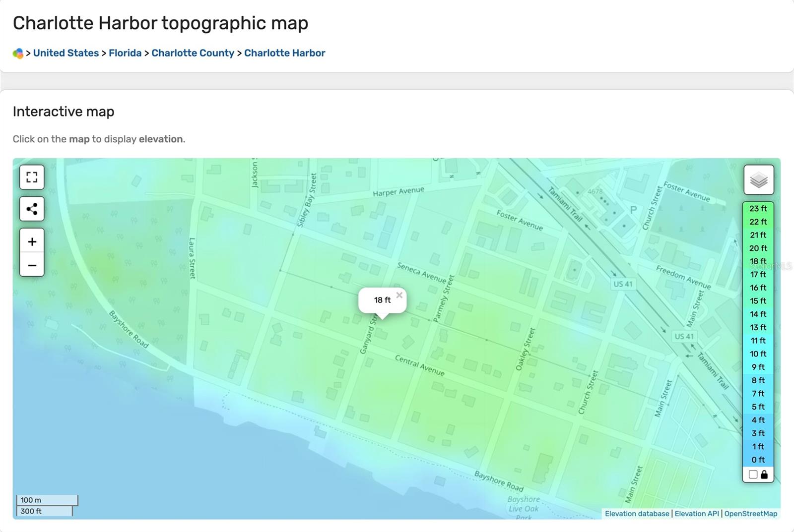Toggle the legend lock checkbox

[x=753, y=474]
